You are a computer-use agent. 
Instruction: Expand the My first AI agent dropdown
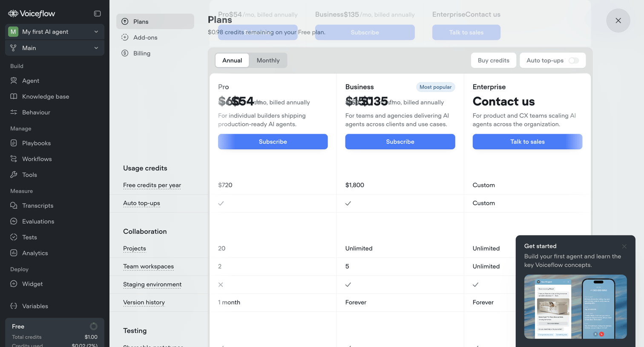55,32
